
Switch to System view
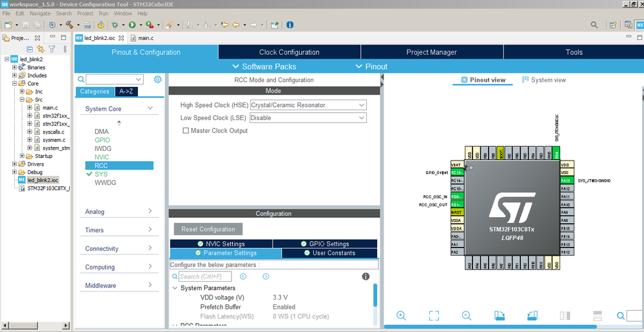(x=544, y=80)
